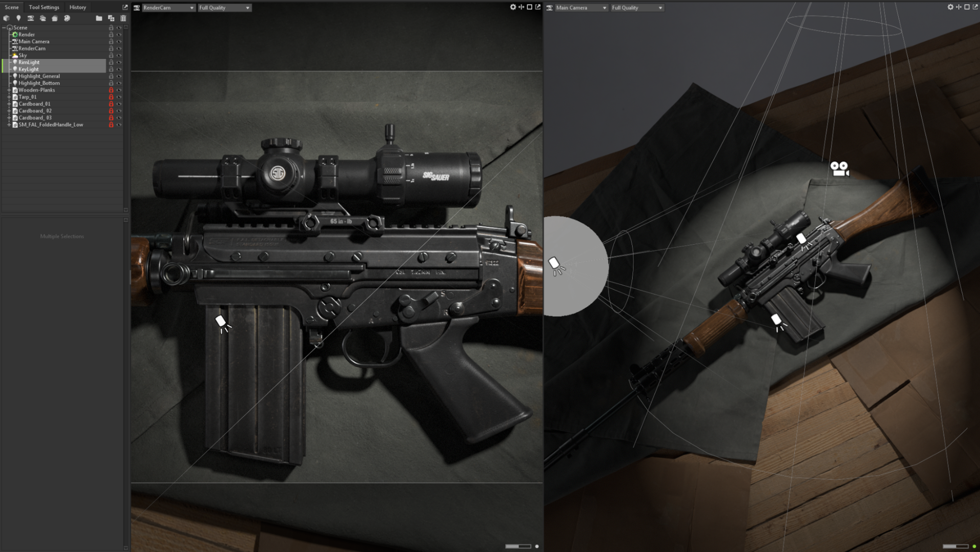This screenshot has height=552, width=980.
Task: Add a camera using the camera icon
Action: pyautogui.click(x=30, y=18)
